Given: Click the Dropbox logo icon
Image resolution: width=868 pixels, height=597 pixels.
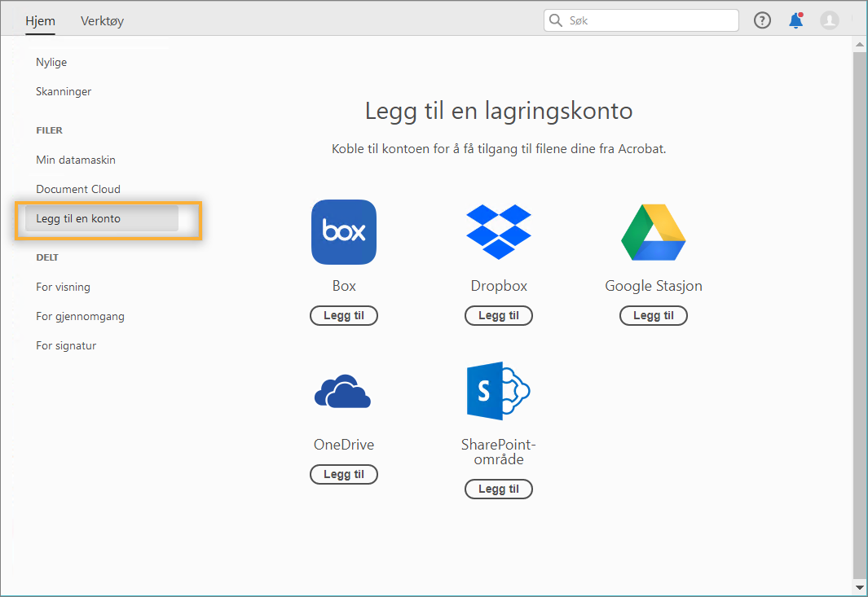Looking at the screenshot, I should click(x=498, y=232).
